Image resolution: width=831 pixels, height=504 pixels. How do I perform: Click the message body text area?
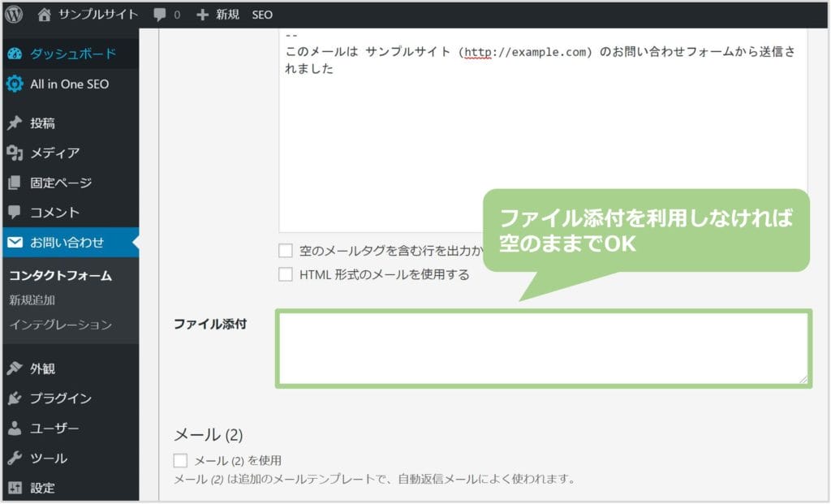tap(543, 130)
